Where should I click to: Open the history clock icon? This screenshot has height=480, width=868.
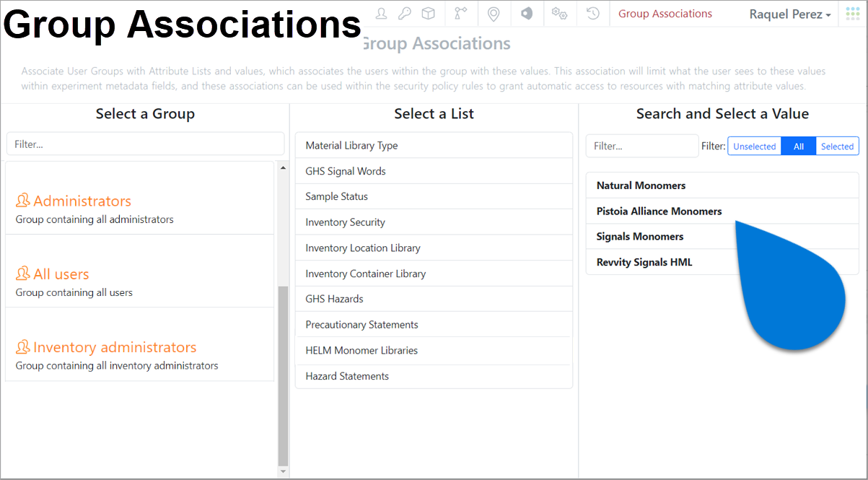coord(593,13)
